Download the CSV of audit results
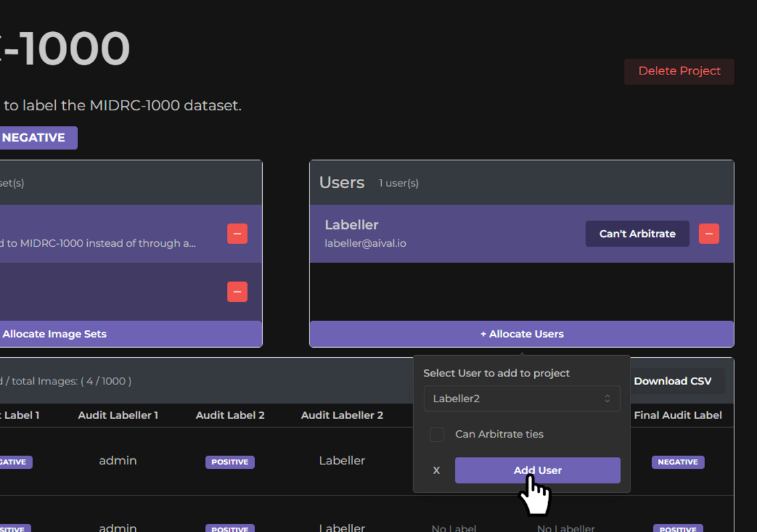 675,380
